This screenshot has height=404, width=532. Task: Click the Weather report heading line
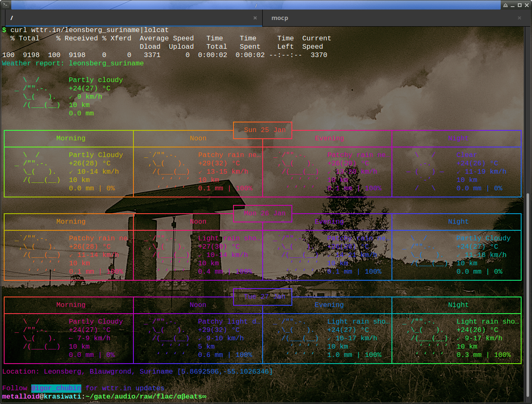pos(73,63)
